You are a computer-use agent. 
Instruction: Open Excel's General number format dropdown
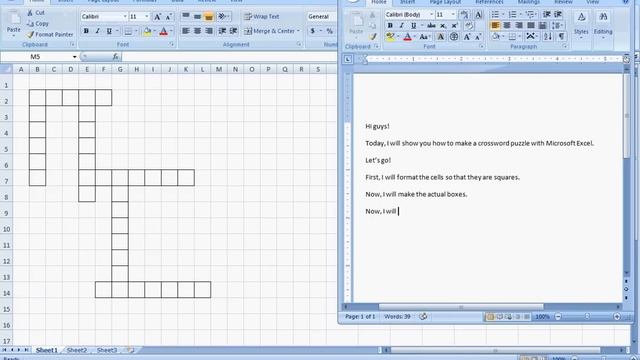322,17
